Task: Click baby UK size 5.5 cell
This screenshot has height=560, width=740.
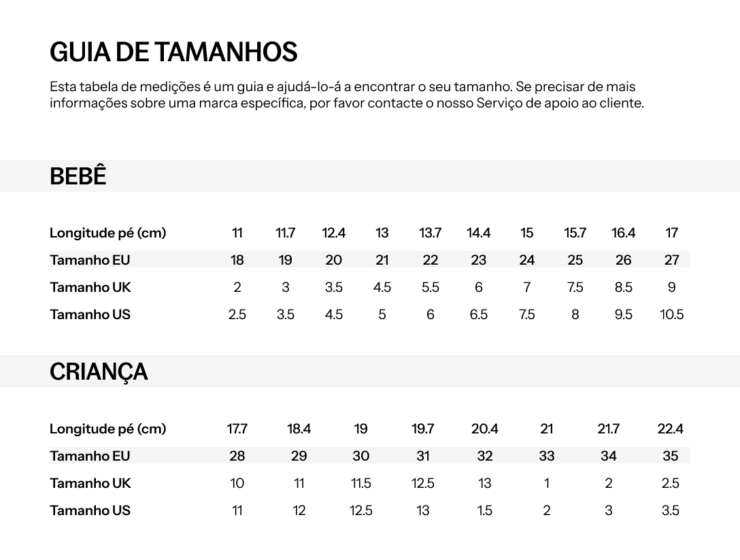Action: 431,287
